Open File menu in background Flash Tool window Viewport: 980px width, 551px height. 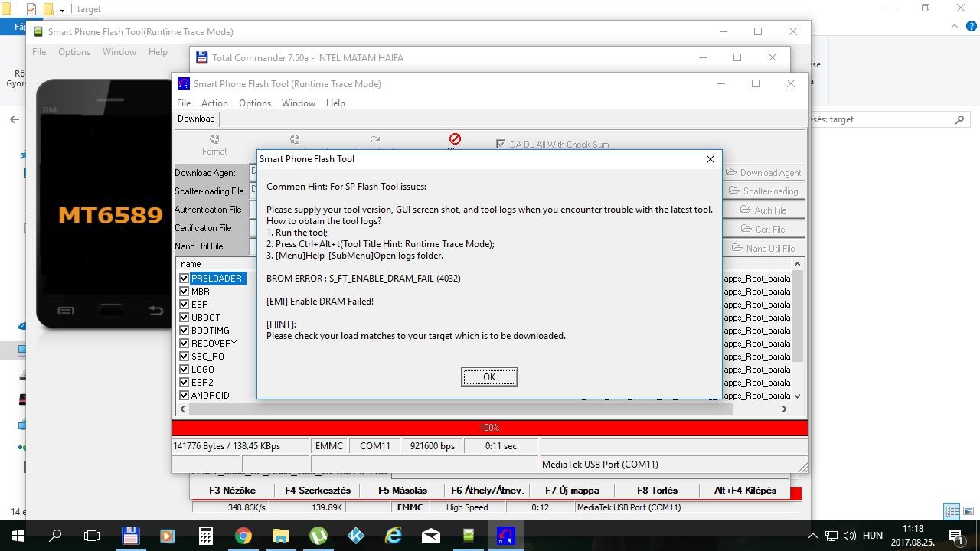pos(39,52)
